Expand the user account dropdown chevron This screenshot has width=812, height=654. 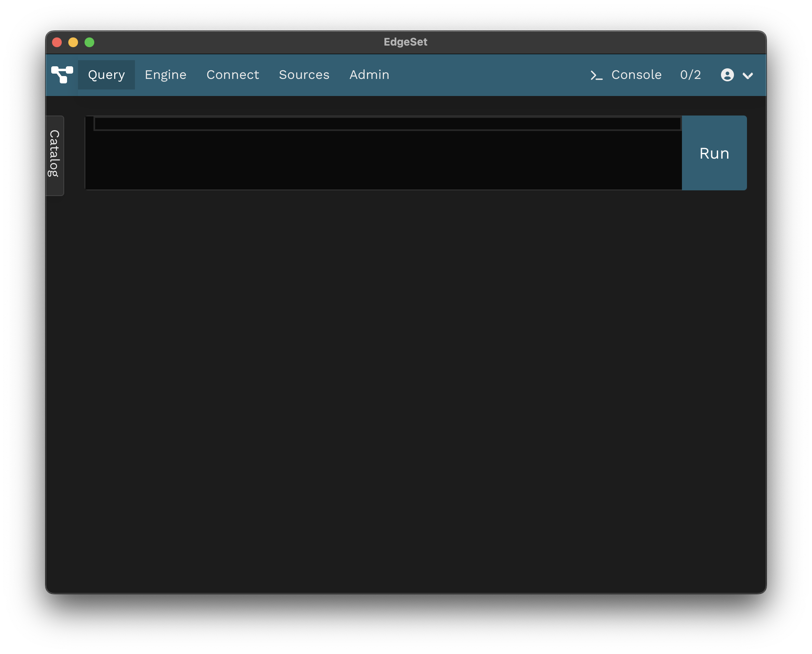[748, 76]
